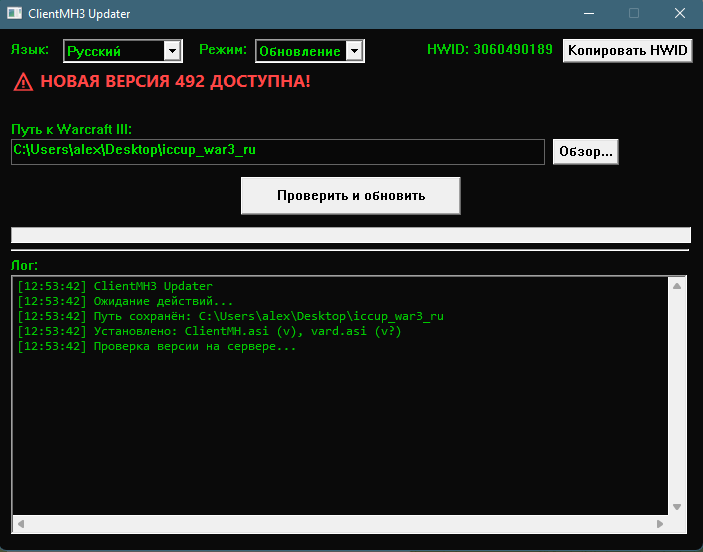Click log line 'Установлено: ClientMH.asi'

point(209,331)
